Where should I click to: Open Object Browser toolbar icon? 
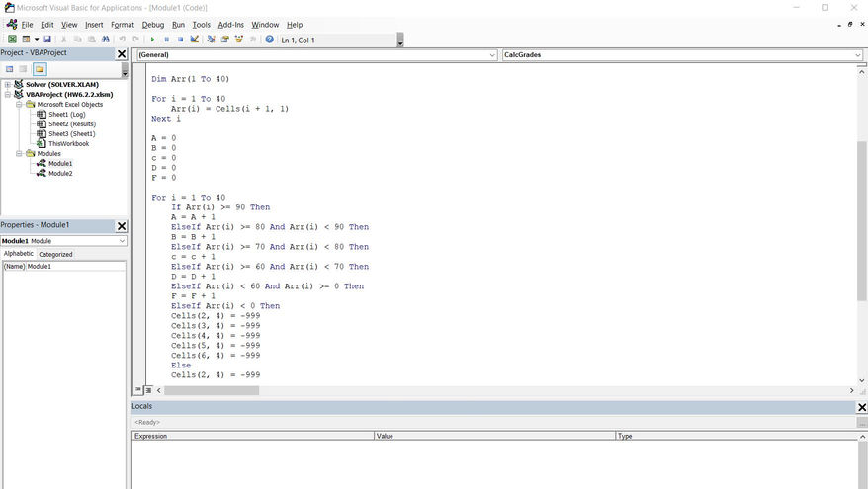coord(238,40)
